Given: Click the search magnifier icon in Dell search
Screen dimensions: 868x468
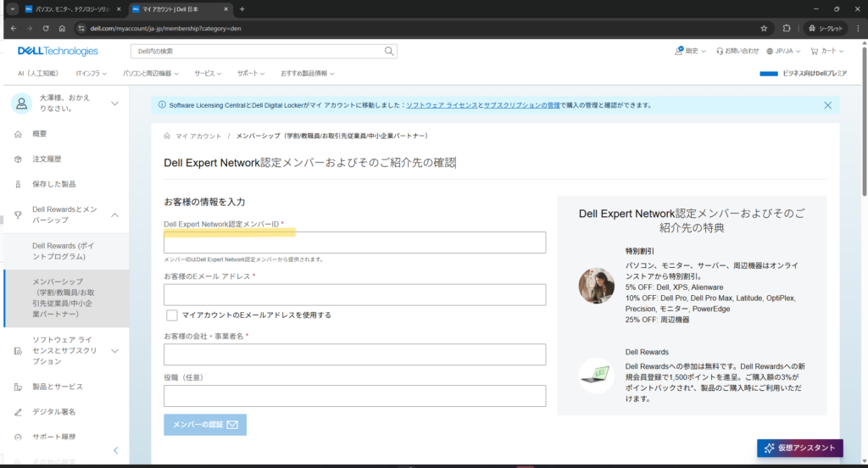Looking at the screenshot, I should 389,51.
